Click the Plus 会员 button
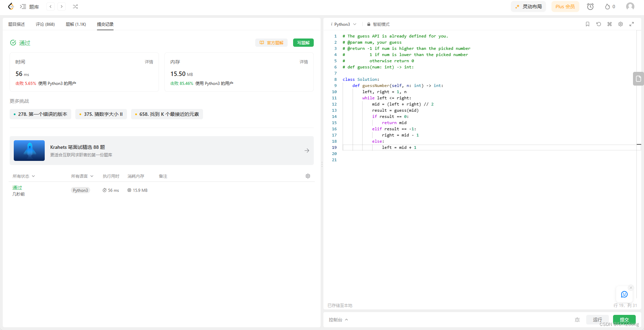This screenshot has height=330, width=644. coord(565,7)
